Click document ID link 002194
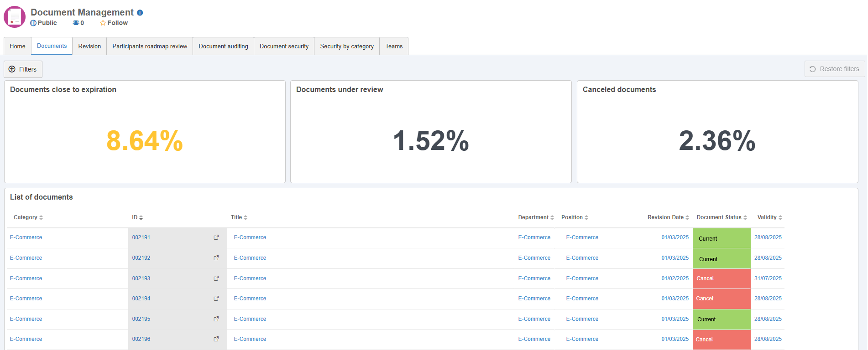This screenshot has height=350, width=868. click(x=141, y=299)
